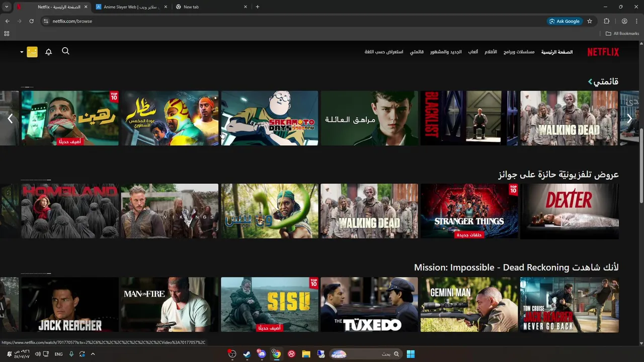Open Discord from the taskbar
The height and width of the screenshot is (362, 644).
pos(262,354)
